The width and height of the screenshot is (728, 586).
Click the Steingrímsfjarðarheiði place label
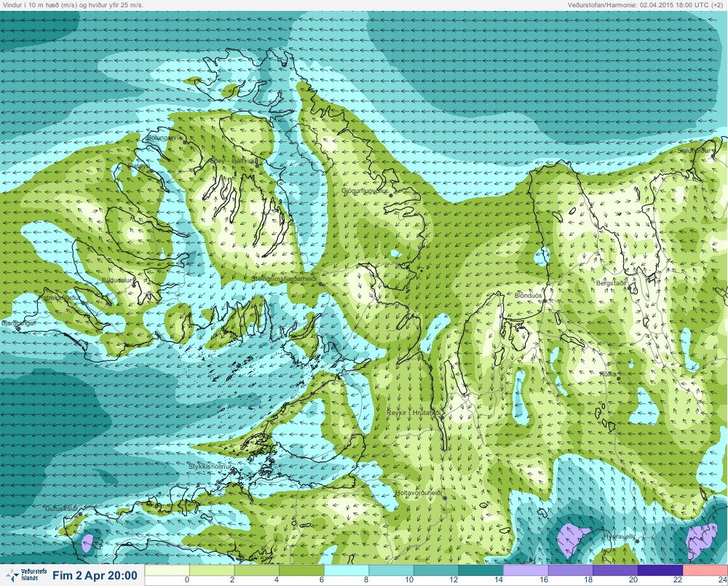pos(284,279)
